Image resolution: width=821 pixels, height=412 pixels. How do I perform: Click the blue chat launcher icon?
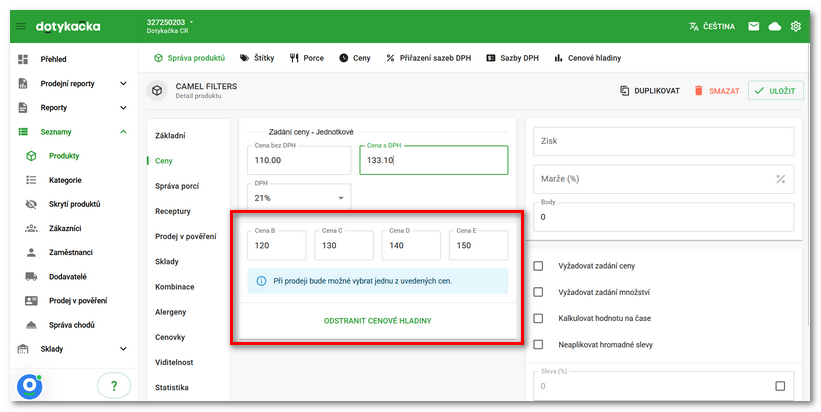click(x=30, y=386)
